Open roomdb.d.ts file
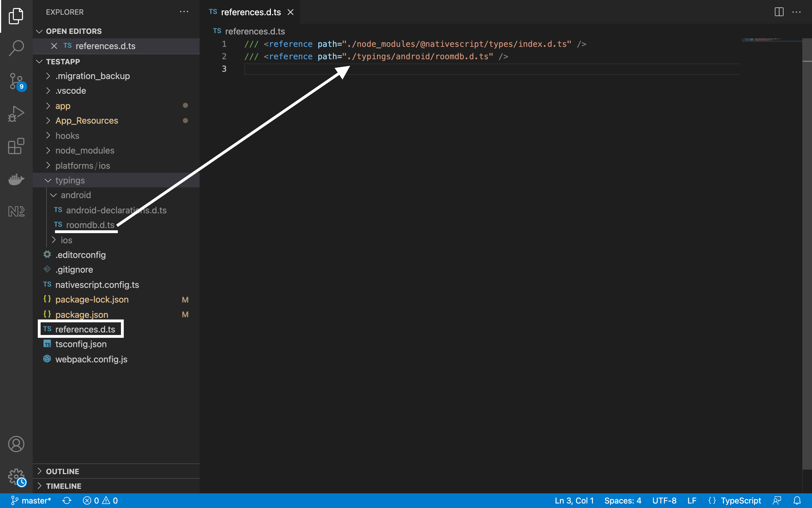 116,225
